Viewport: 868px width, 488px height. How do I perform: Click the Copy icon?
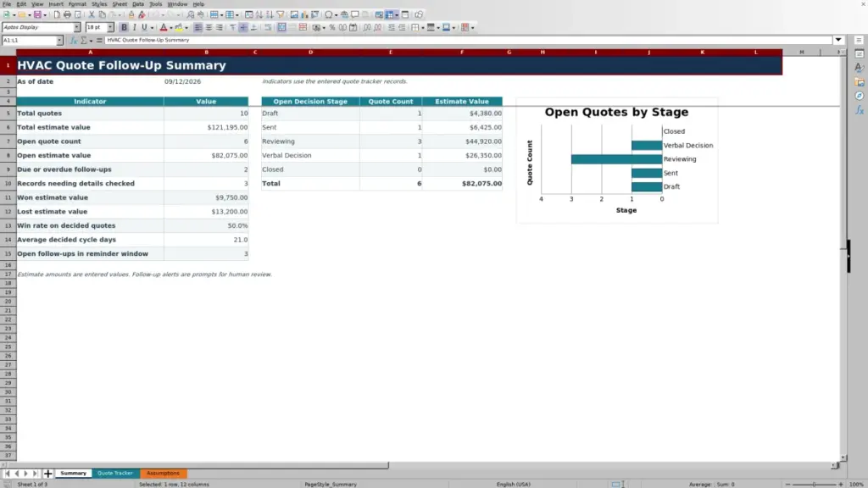103,14
